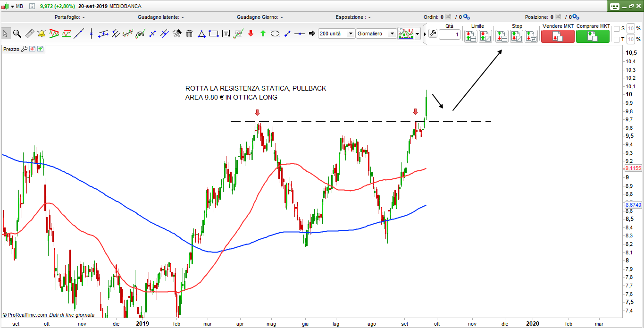Select the ellipse drawing tool
The width and height of the screenshot is (644, 328).
pos(275,34)
